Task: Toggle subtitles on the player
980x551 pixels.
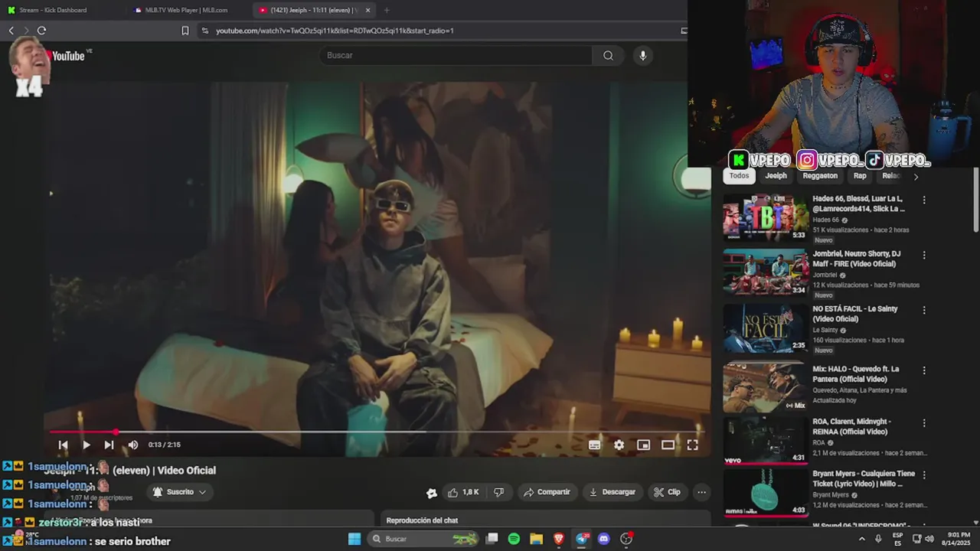Action: coord(594,445)
